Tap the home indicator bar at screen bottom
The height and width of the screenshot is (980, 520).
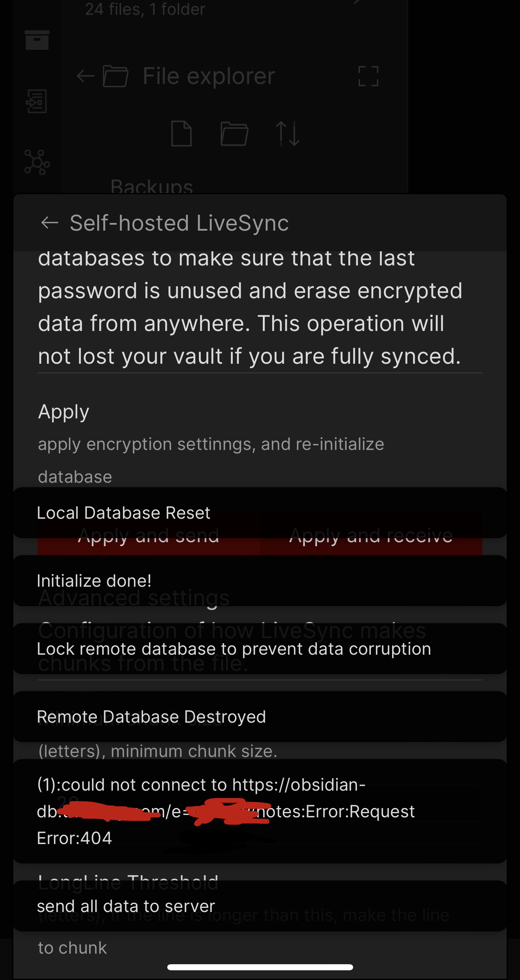tap(260, 966)
